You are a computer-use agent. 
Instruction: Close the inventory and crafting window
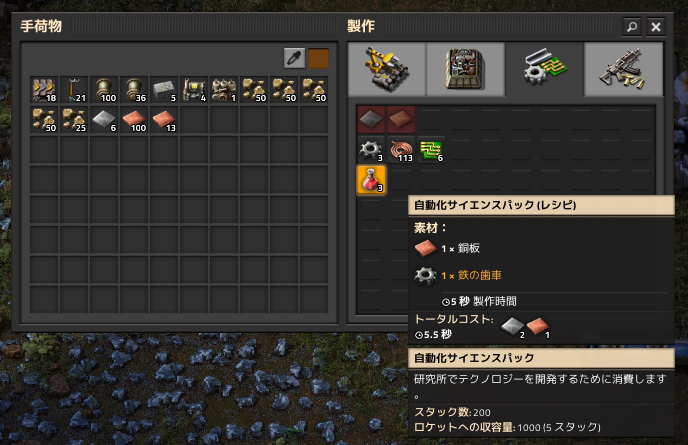[x=656, y=27]
